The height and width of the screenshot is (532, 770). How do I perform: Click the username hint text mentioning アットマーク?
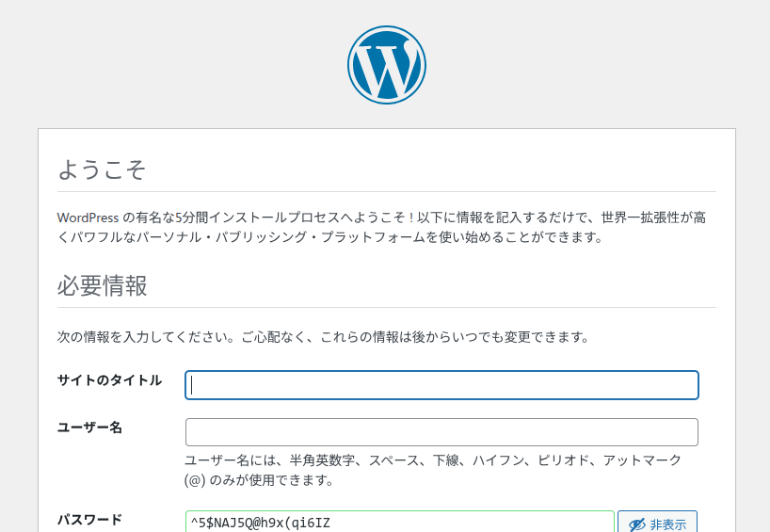(x=433, y=470)
